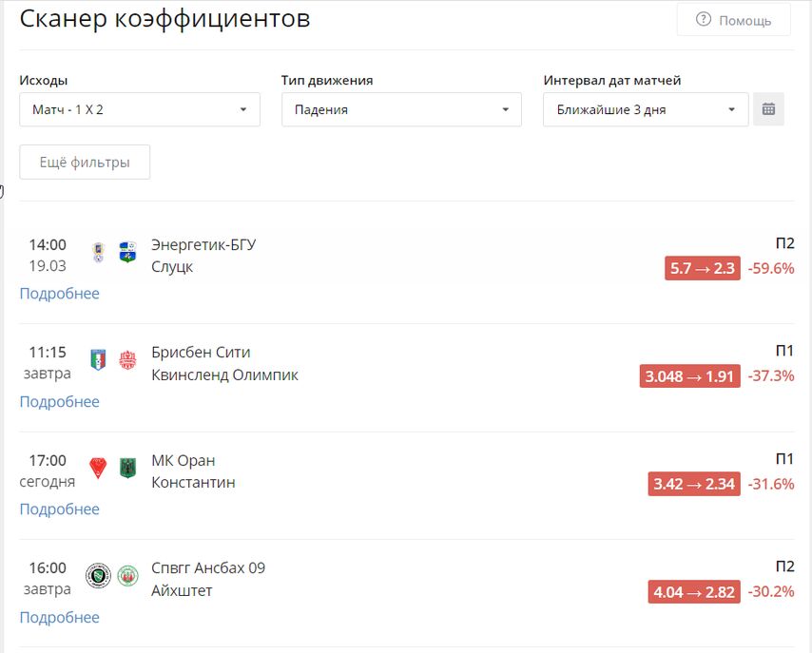812x653 pixels.
Task: Click the Квинсленд Олимпик team logo
Action: point(127,360)
